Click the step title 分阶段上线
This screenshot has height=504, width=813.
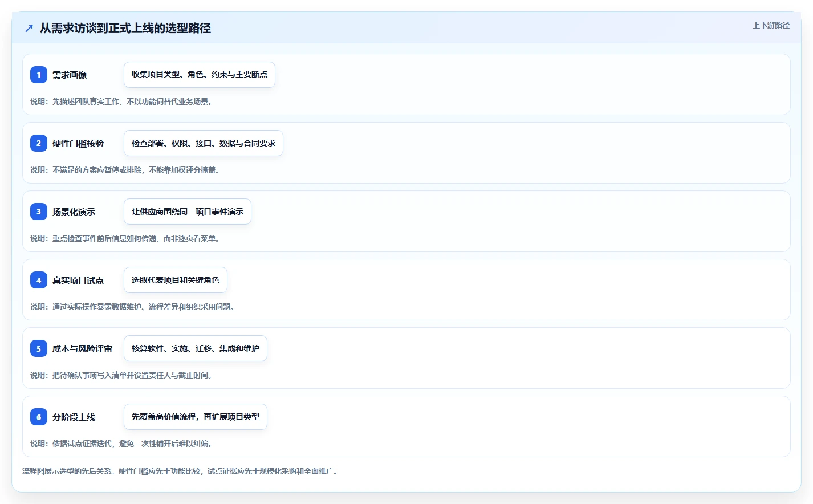click(74, 417)
